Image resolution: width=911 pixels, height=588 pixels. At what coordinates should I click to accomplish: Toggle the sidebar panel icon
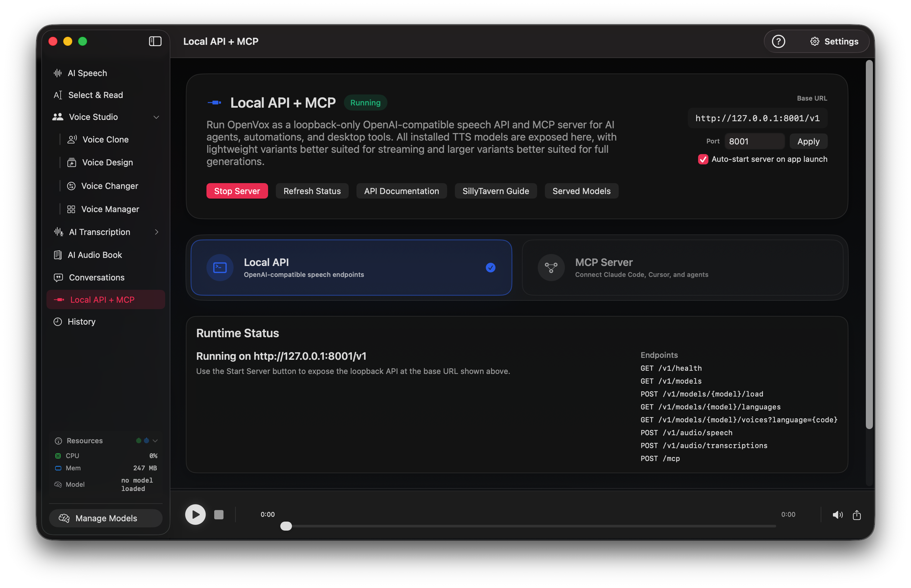point(155,41)
